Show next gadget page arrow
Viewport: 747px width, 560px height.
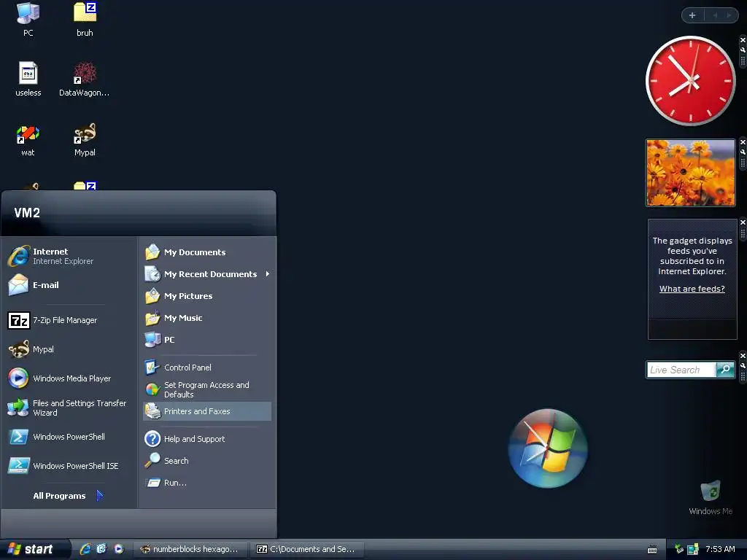pos(729,15)
